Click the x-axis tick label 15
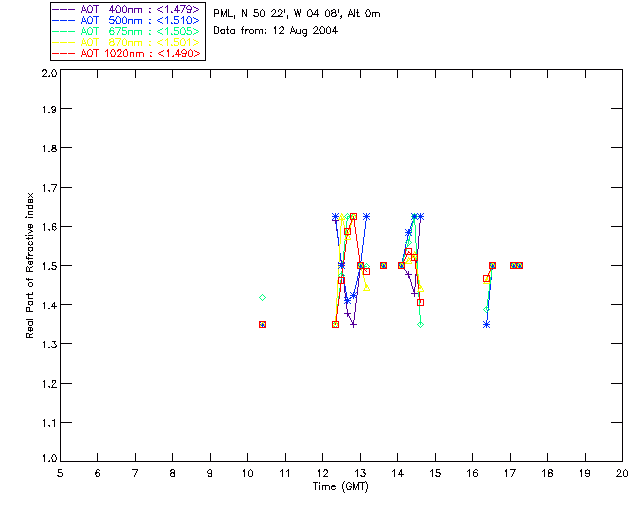Image resolution: width=640 pixels, height=512 pixels. point(435,473)
